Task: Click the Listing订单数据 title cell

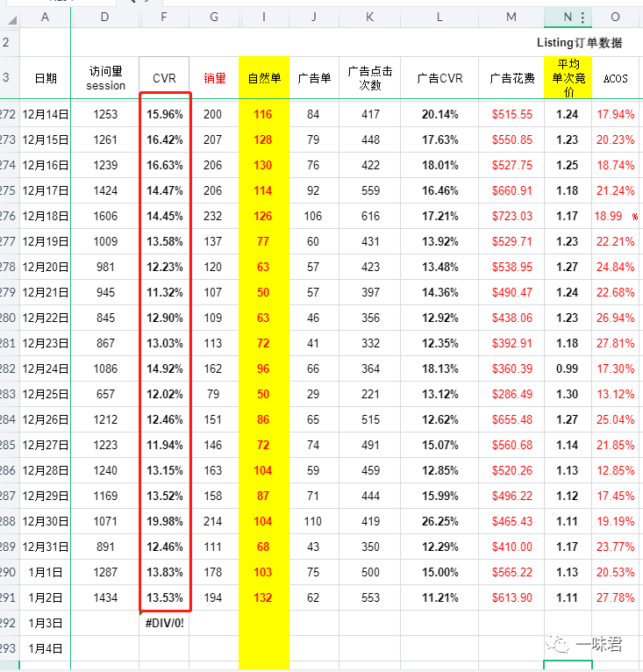Action: tap(579, 42)
